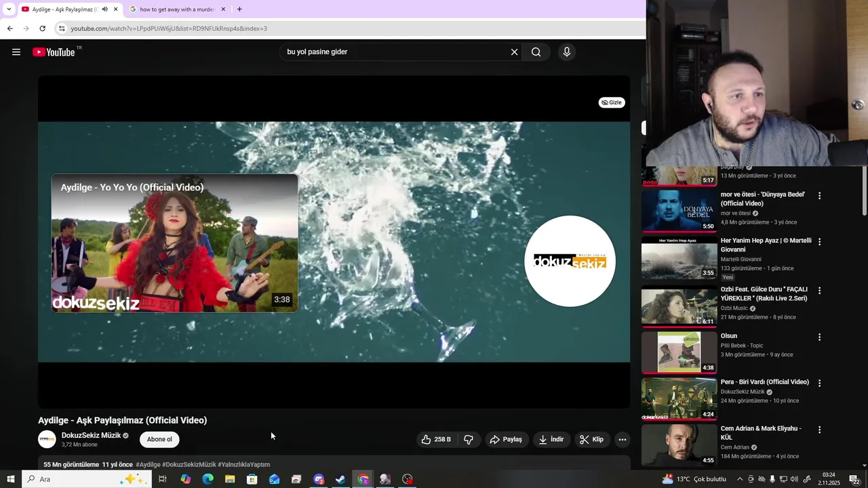Close the 'how to get away' tab
868x488 pixels.
223,9
